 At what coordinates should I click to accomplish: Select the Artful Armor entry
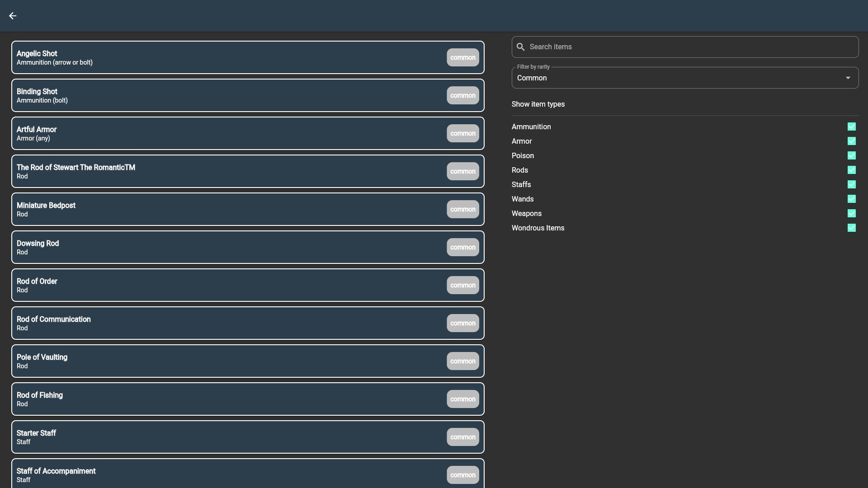226,133
